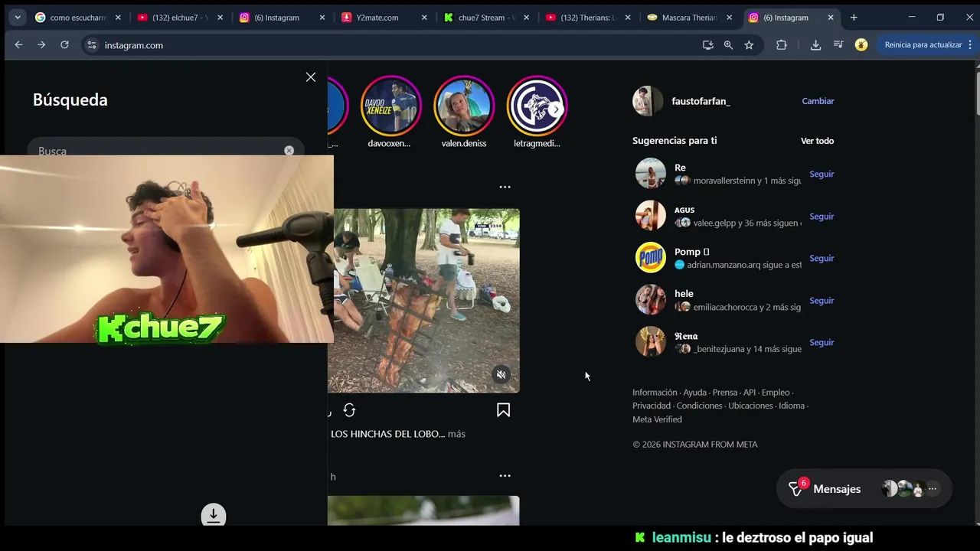Open Idioma language footer link
The image size is (980, 551).
click(792, 406)
